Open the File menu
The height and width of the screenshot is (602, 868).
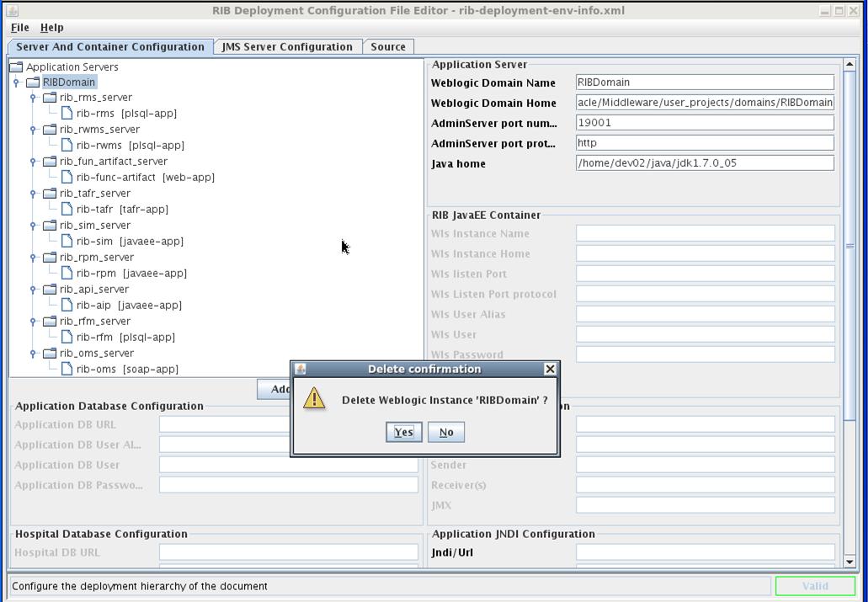pyautogui.click(x=20, y=27)
